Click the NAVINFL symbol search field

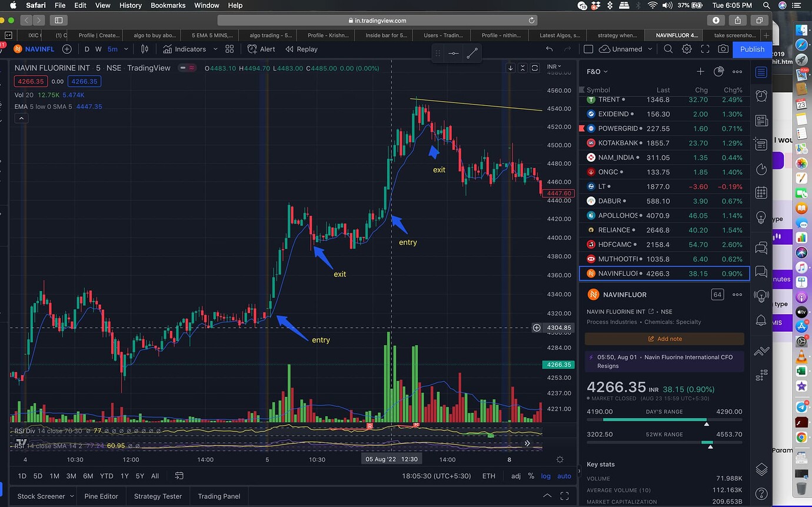35,49
